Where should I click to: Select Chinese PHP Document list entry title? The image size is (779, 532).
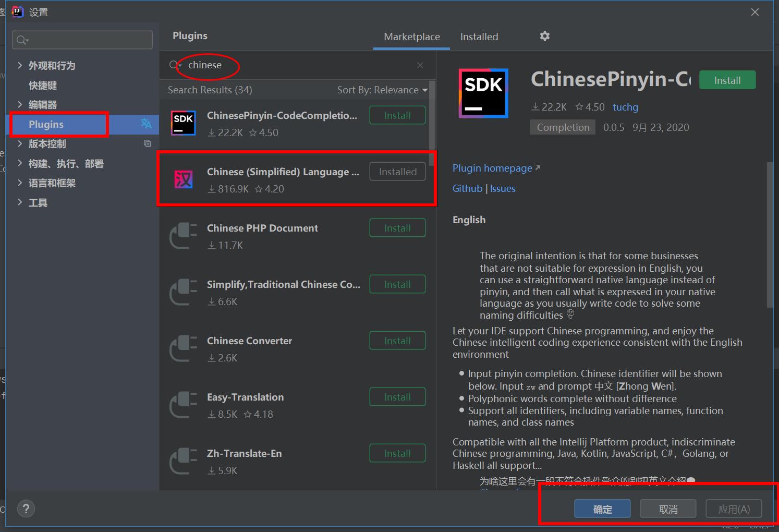pos(262,228)
